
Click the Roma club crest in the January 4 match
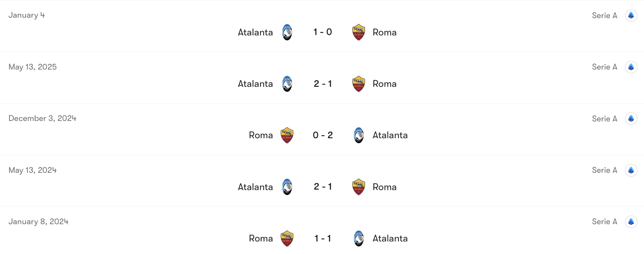(359, 32)
